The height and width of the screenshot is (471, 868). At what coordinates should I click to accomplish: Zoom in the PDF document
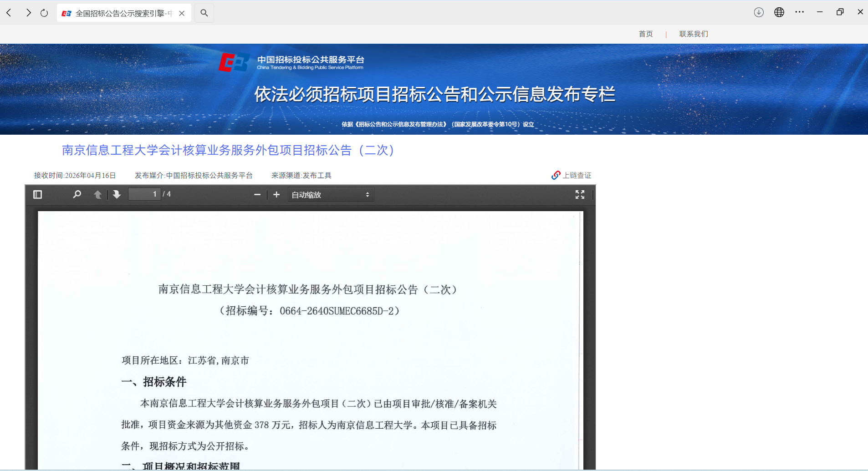(x=276, y=195)
